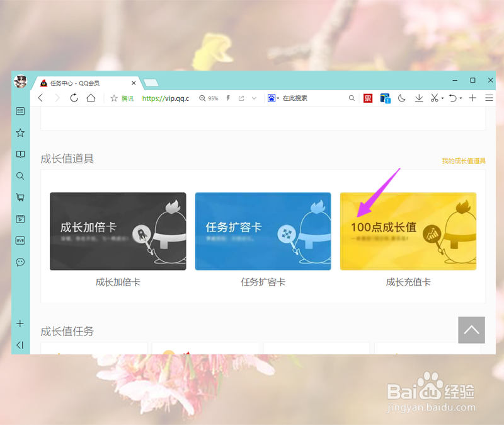This screenshot has width=504, height=425.
Task: Reload the current page
Action: pyautogui.click(x=74, y=98)
